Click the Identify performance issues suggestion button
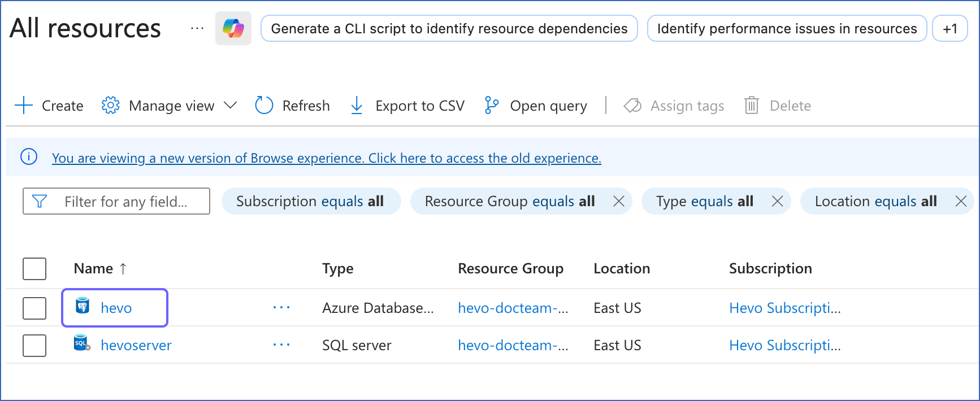The height and width of the screenshot is (401, 980). click(787, 28)
